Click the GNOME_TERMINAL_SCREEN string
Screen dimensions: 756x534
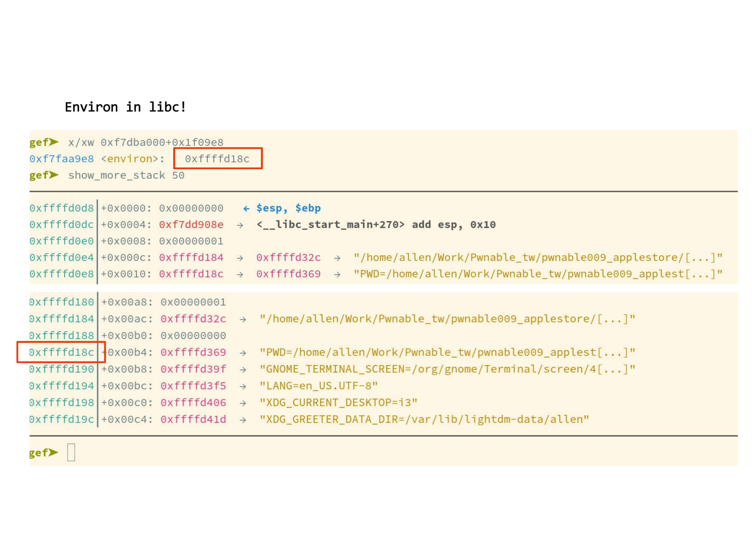click(447, 369)
